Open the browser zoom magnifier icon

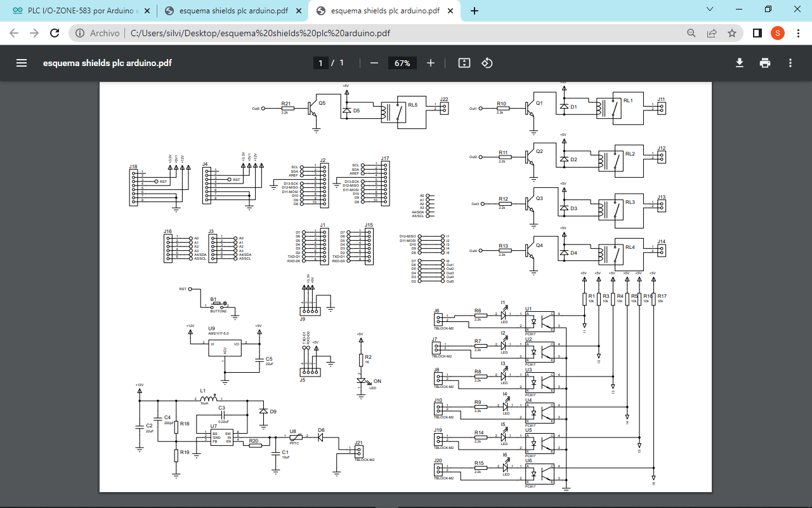pos(691,33)
